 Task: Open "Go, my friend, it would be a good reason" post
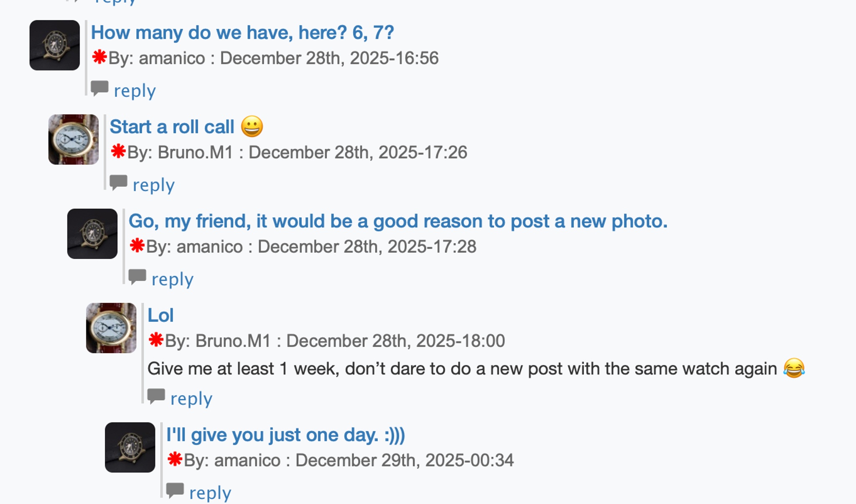tap(397, 221)
